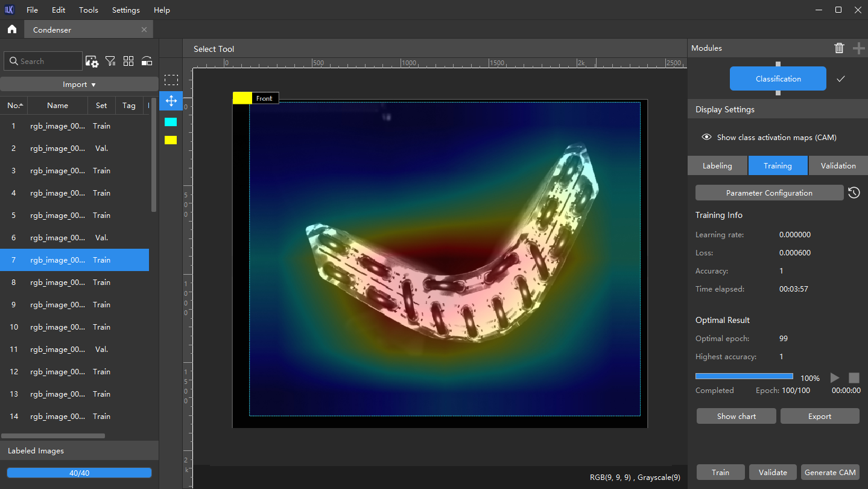Select image row number 11
The height and width of the screenshot is (489, 868).
pos(74,350)
